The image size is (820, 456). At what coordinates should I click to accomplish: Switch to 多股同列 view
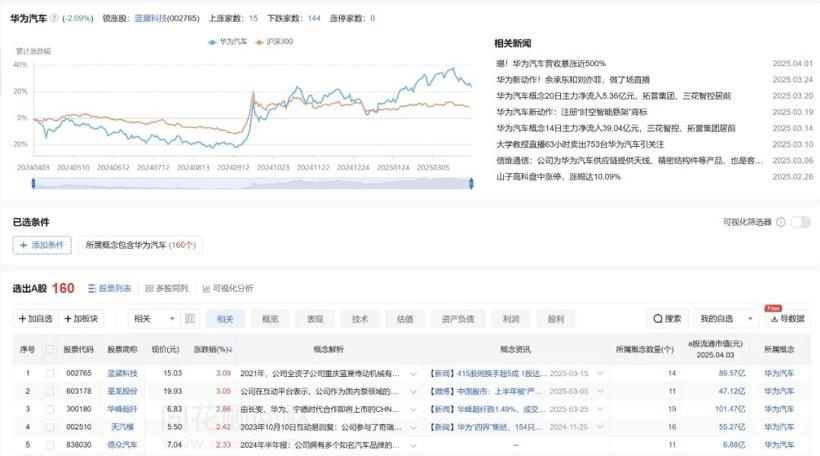167,288
